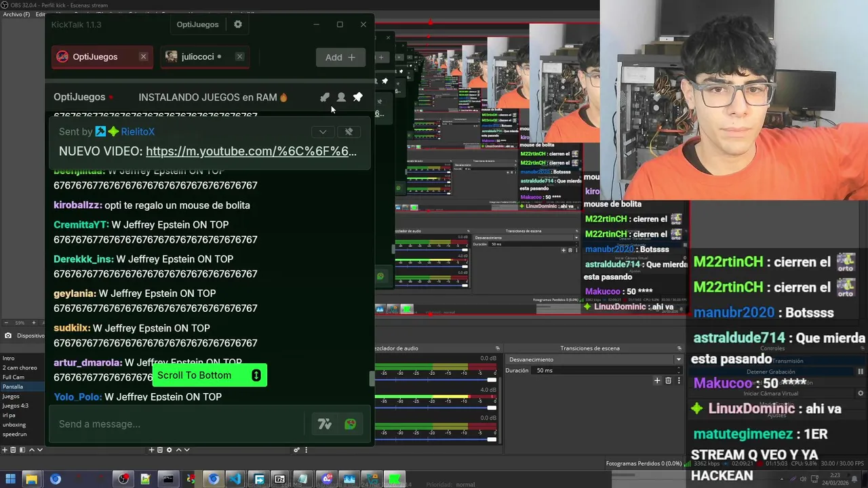Viewport: 868px width, 488px height.
Task: Close the juliococi chat tab
Action: click(x=239, y=57)
